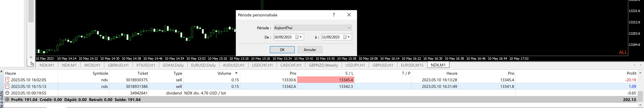Image resolution: width=644 pixels, height=108 pixels.
Task: Select the dividend entry 34942641
Action: point(321,93)
